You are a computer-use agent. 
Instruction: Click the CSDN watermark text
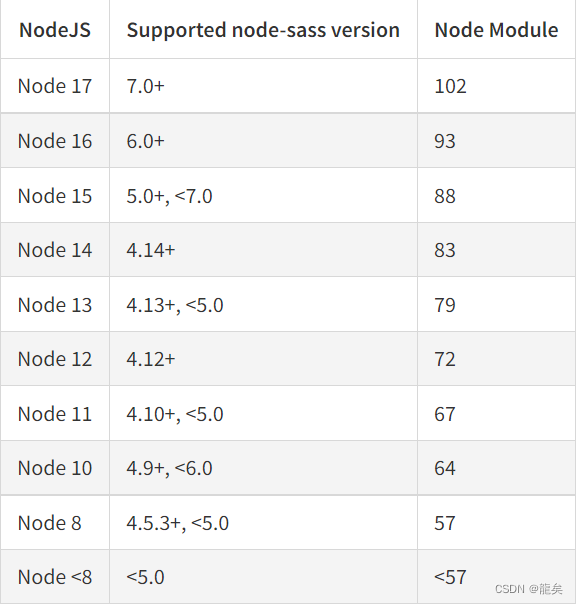click(x=528, y=589)
